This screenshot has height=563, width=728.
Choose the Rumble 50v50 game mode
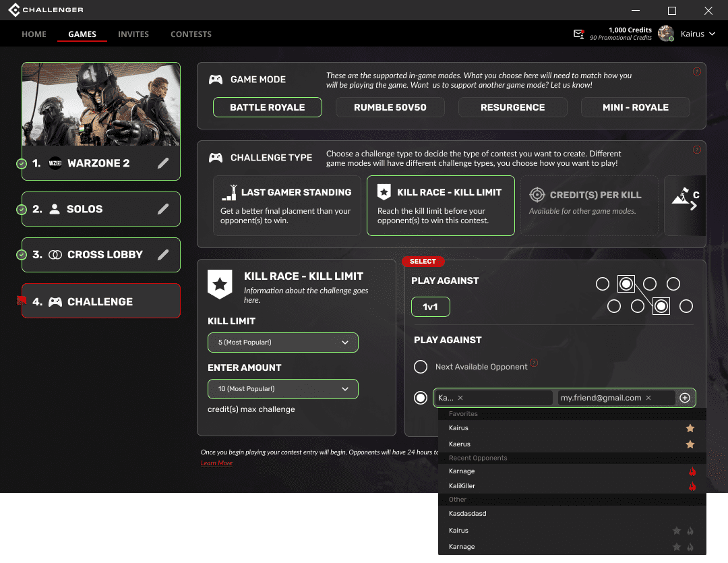click(390, 107)
